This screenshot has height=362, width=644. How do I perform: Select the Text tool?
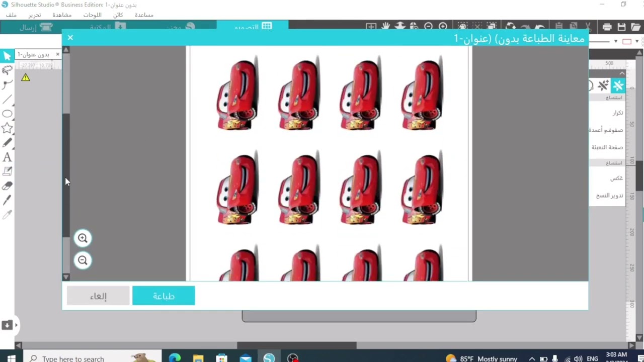pyautogui.click(x=7, y=157)
